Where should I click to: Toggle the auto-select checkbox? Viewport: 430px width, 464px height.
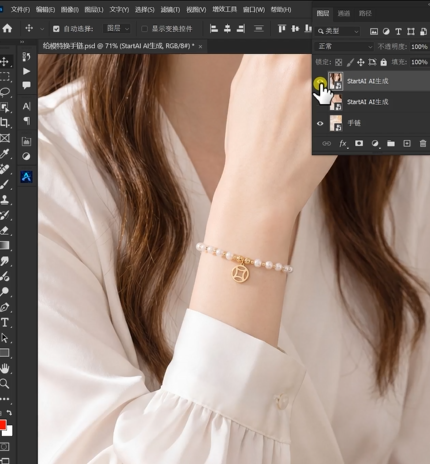point(56,29)
